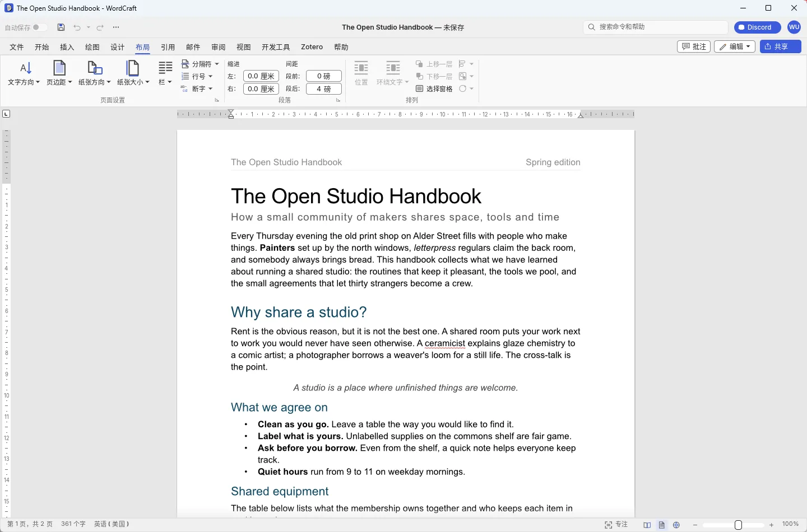
Task: Open the 编辑 editing mode dropdown
Action: (735, 46)
